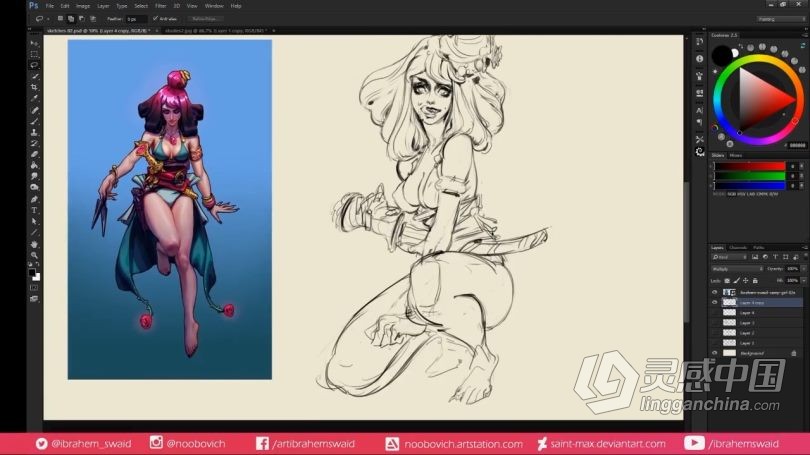Toggle Lock transparent pixels

(727, 280)
